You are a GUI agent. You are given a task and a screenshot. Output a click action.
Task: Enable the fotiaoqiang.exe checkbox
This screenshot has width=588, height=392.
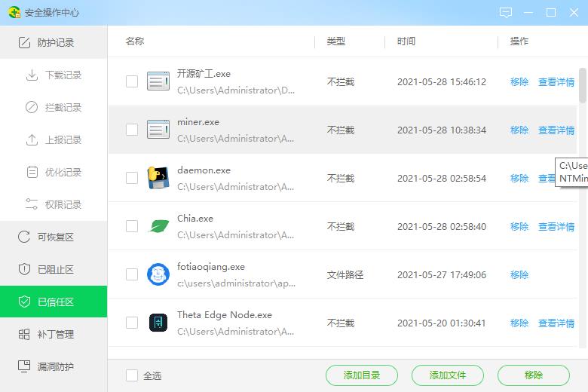tap(132, 274)
